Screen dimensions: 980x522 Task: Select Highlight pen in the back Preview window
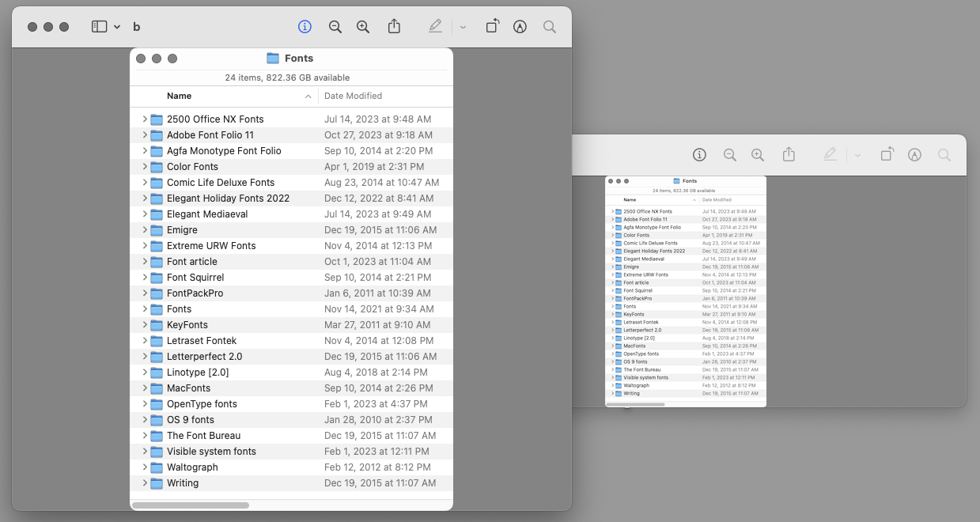pyautogui.click(x=830, y=155)
